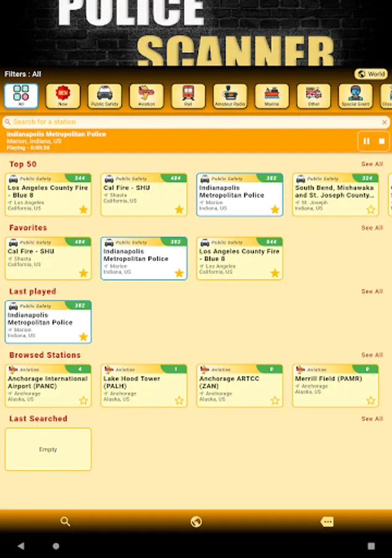
Task: See all Top 50 stations
Action: (x=372, y=164)
